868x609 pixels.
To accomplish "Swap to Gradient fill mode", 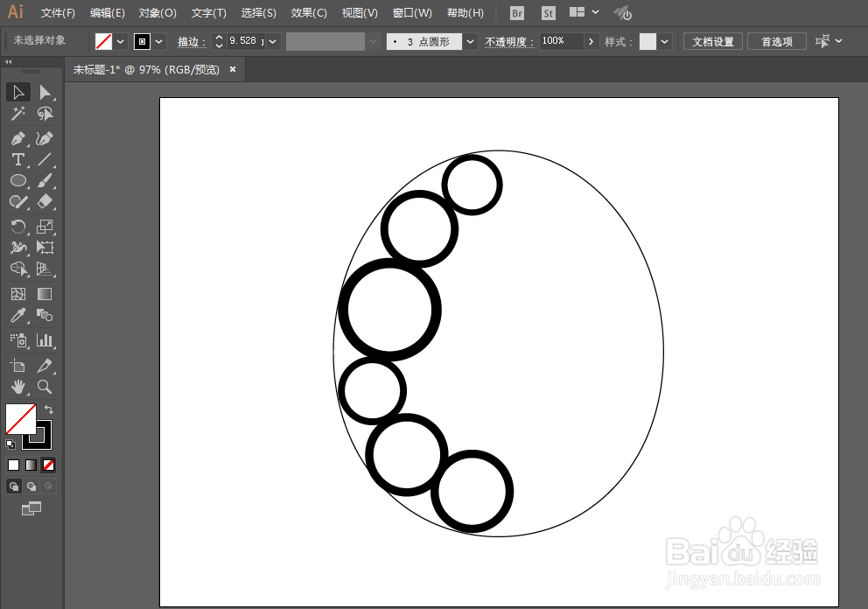I will pyautogui.click(x=29, y=465).
